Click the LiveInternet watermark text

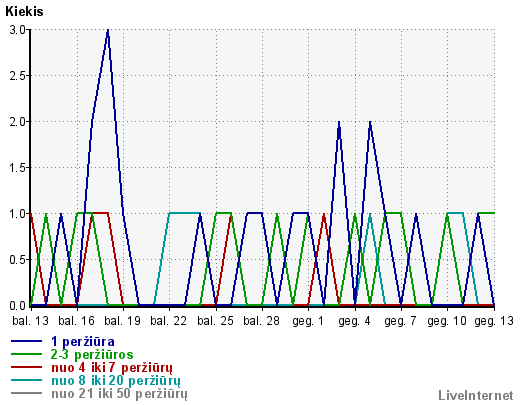coord(476,395)
